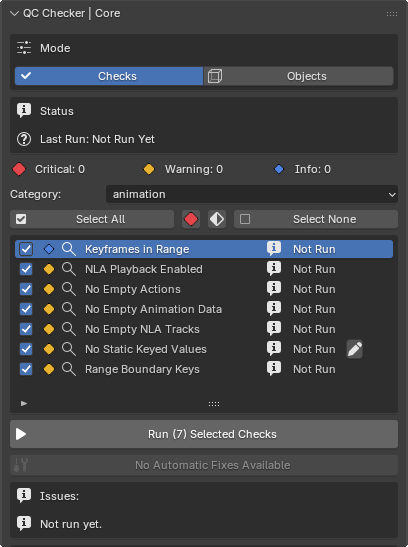Click the Select All button
The width and height of the screenshot is (408, 547).
pyautogui.click(x=92, y=219)
